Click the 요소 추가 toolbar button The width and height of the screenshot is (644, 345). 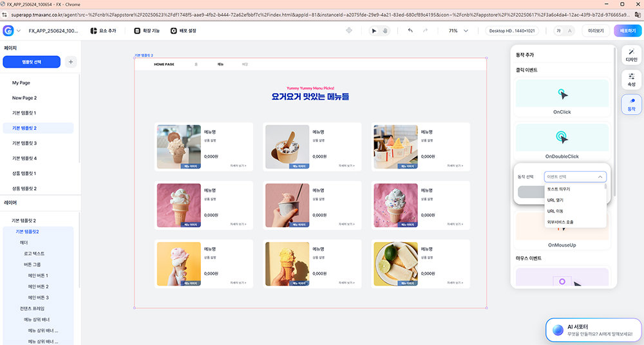(x=103, y=30)
